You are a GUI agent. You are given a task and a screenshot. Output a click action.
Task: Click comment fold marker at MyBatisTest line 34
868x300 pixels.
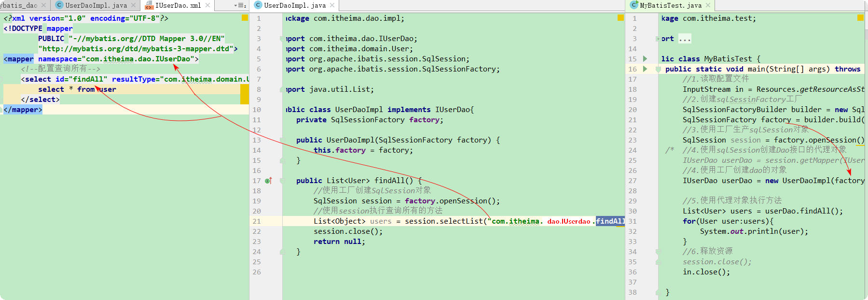[658, 251]
